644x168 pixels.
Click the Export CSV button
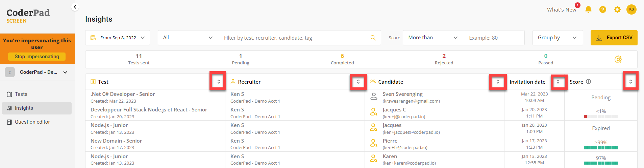614,38
